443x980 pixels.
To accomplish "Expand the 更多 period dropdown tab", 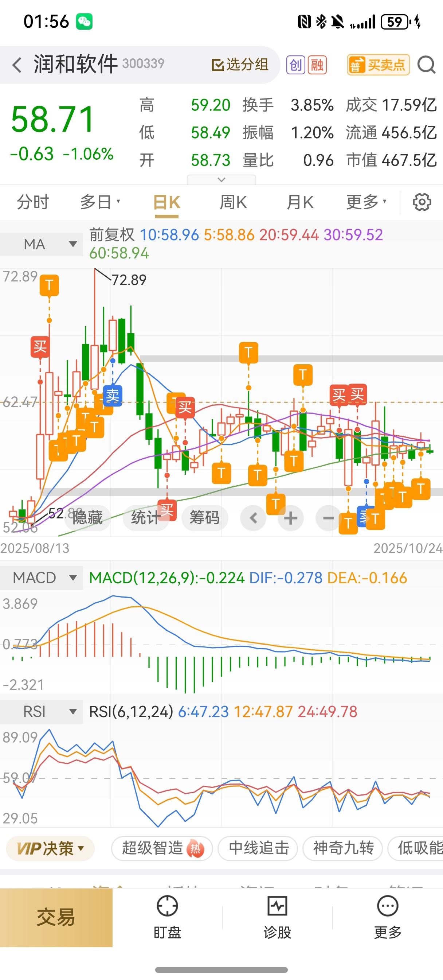I will click(x=366, y=202).
